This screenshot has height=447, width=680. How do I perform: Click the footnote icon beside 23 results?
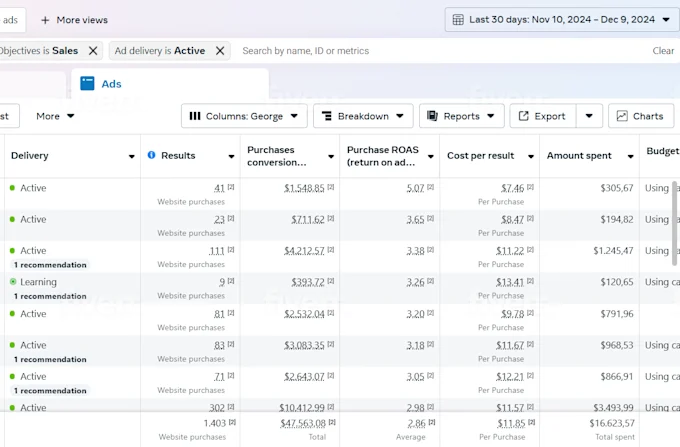tap(231, 219)
